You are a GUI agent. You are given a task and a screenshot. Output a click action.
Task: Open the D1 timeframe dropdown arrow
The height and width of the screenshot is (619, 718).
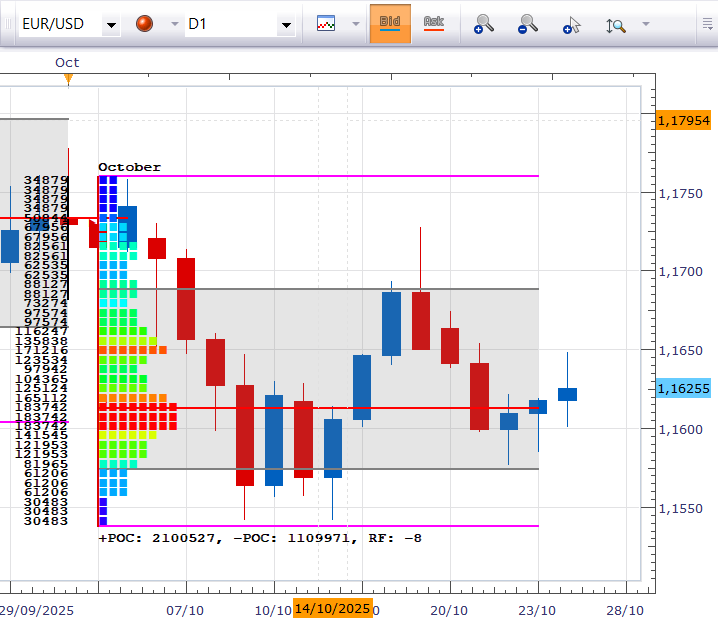tap(286, 25)
